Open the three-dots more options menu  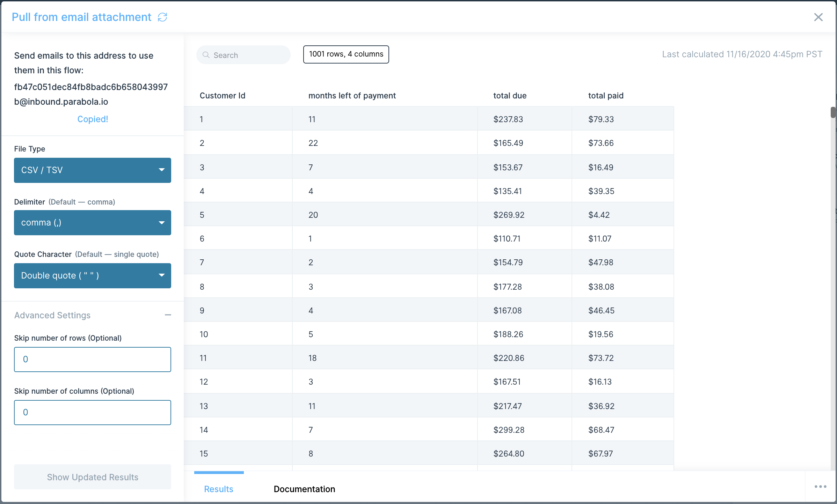point(820,487)
